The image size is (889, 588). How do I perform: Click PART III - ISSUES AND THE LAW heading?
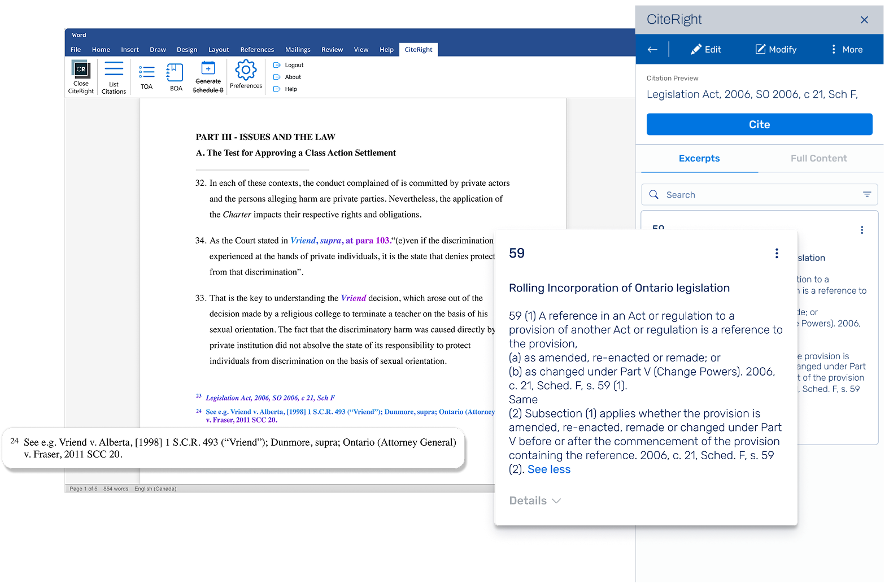[265, 137]
